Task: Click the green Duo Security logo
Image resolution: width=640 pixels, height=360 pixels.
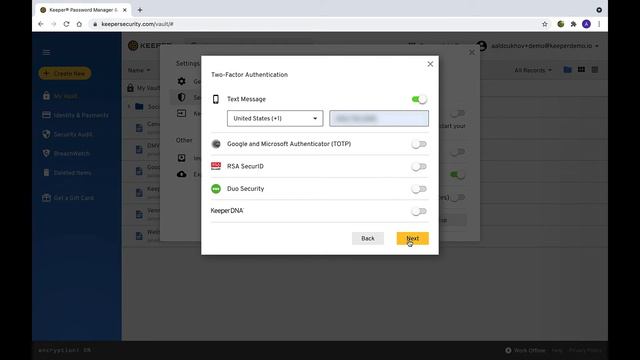Action: click(x=216, y=189)
